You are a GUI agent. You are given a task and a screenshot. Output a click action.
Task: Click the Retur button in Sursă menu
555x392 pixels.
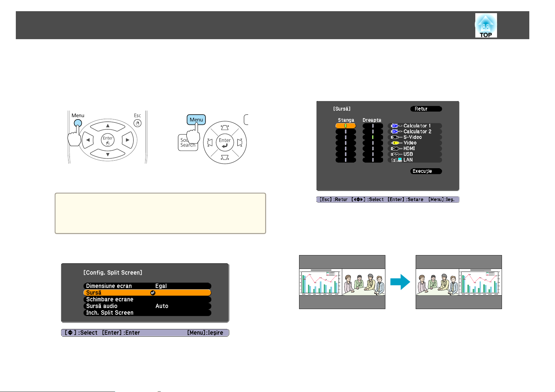click(x=426, y=109)
